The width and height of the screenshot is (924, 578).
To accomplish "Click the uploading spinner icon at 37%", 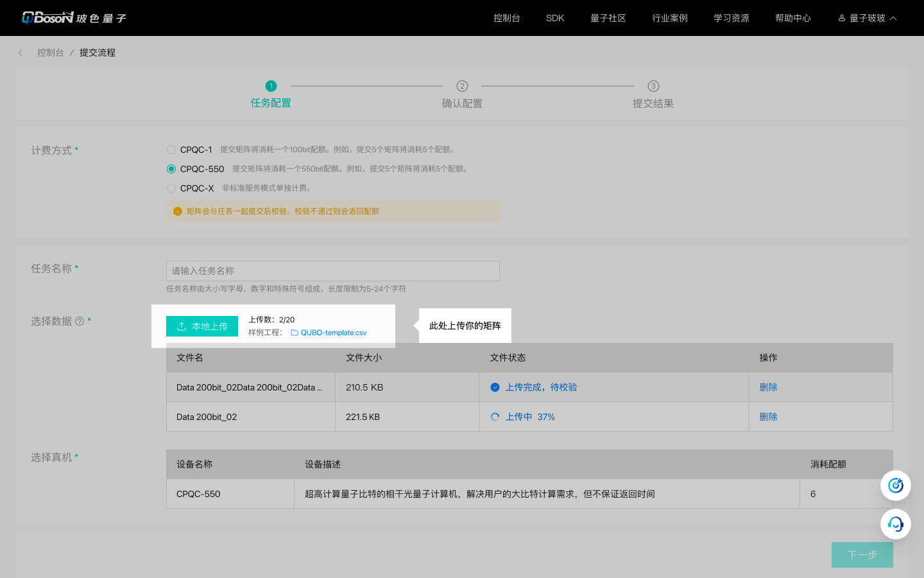I will point(495,417).
